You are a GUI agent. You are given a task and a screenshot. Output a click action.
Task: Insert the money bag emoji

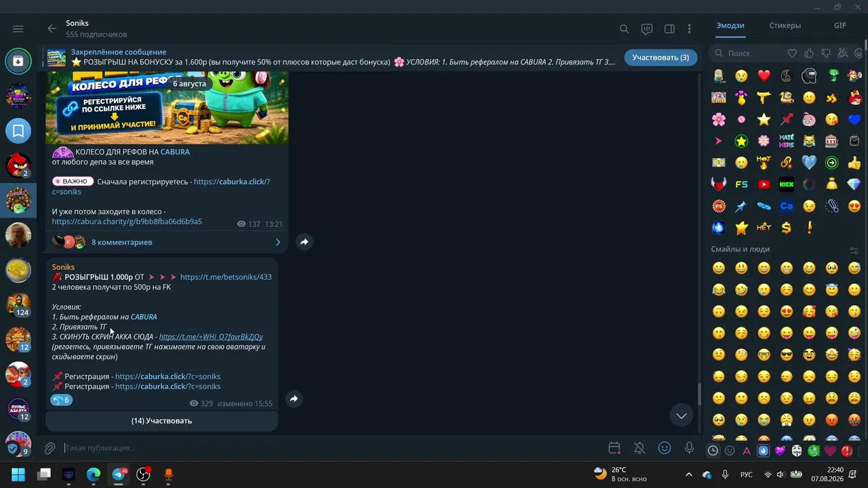pos(831,184)
